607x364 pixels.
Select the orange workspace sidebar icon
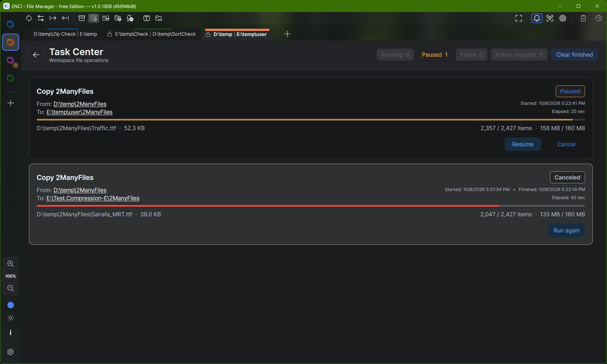coord(10,42)
